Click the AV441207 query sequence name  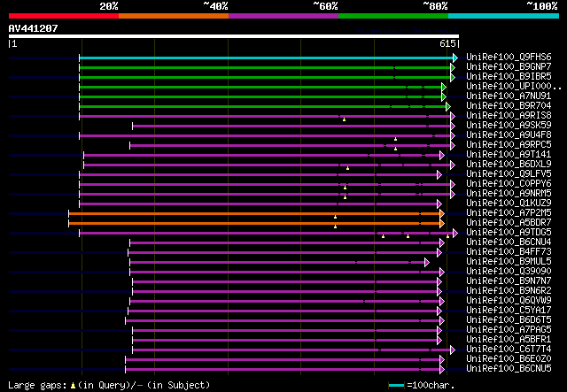[34, 28]
